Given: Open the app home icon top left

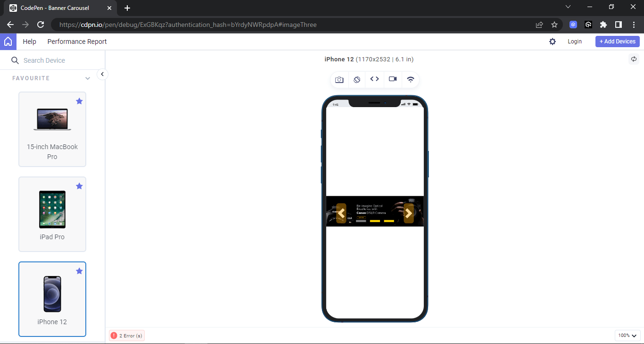Looking at the screenshot, I should [8, 42].
